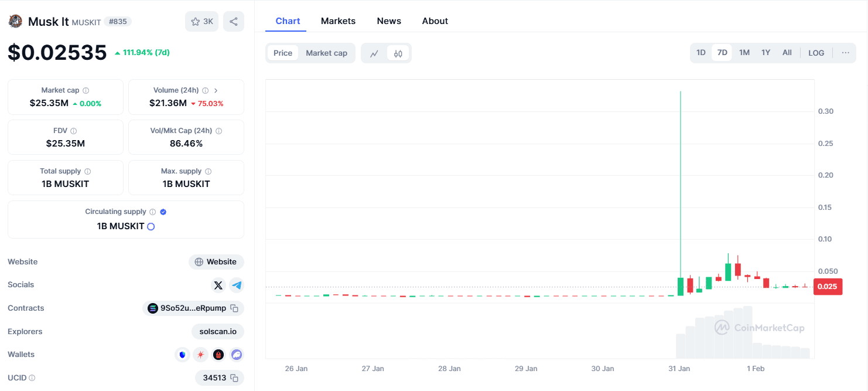Click the $25.35M market cap value
The image size is (868, 391).
tap(49, 103)
